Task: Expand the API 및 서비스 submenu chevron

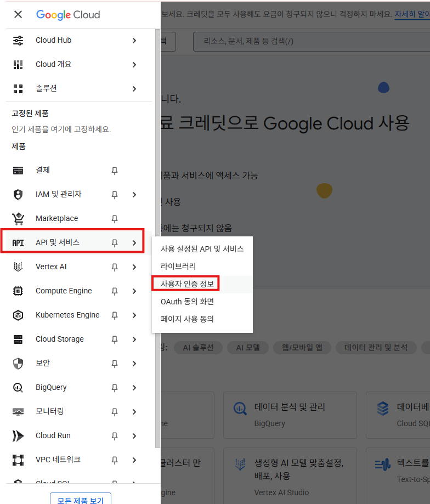Action: pyautogui.click(x=134, y=243)
